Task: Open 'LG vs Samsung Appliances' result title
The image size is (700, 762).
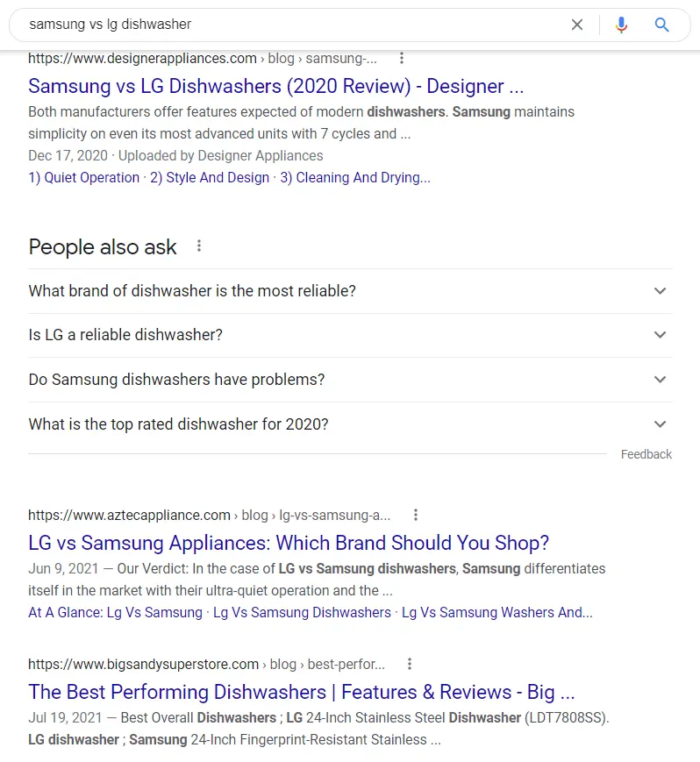Action: 289,542
